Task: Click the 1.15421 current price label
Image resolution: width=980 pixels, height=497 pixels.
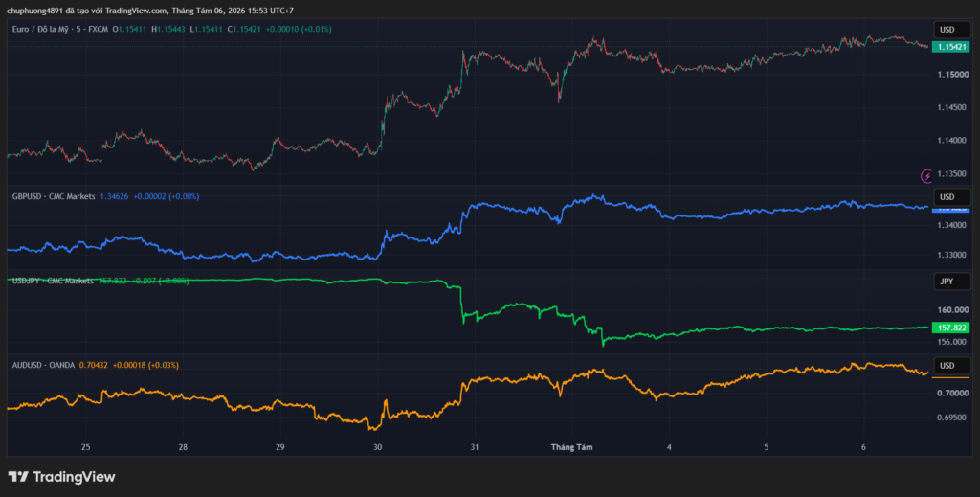Action: point(950,47)
